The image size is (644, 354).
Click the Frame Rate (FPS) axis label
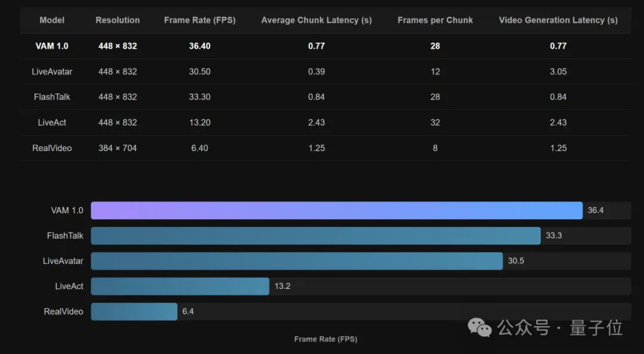pyautogui.click(x=326, y=339)
